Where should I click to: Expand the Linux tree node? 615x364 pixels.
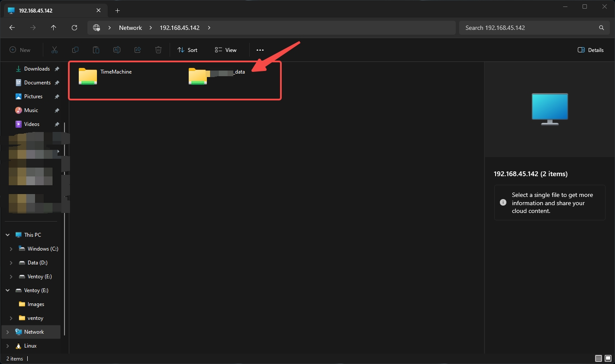(8, 346)
